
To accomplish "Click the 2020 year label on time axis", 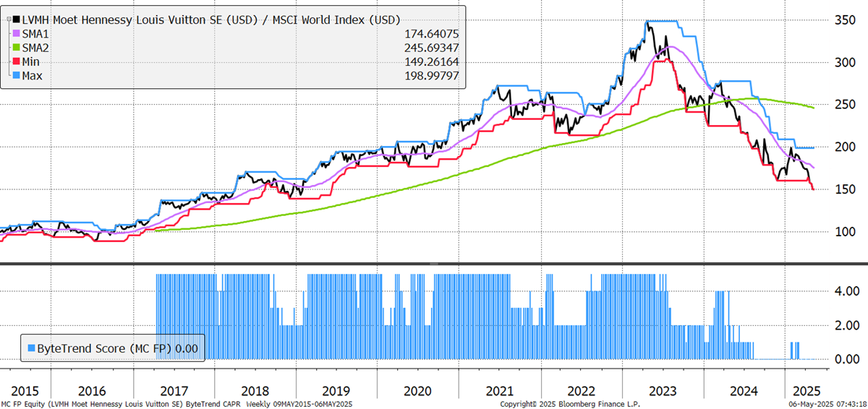I will (x=418, y=391).
